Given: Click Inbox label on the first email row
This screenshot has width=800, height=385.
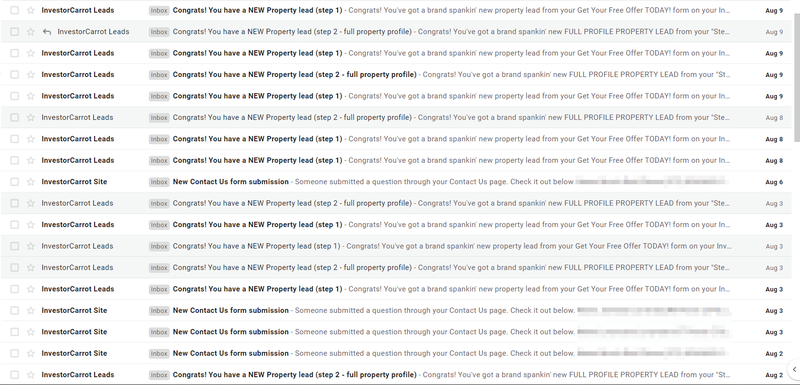Looking at the screenshot, I should pyautogui.click(x=159, y=10).
